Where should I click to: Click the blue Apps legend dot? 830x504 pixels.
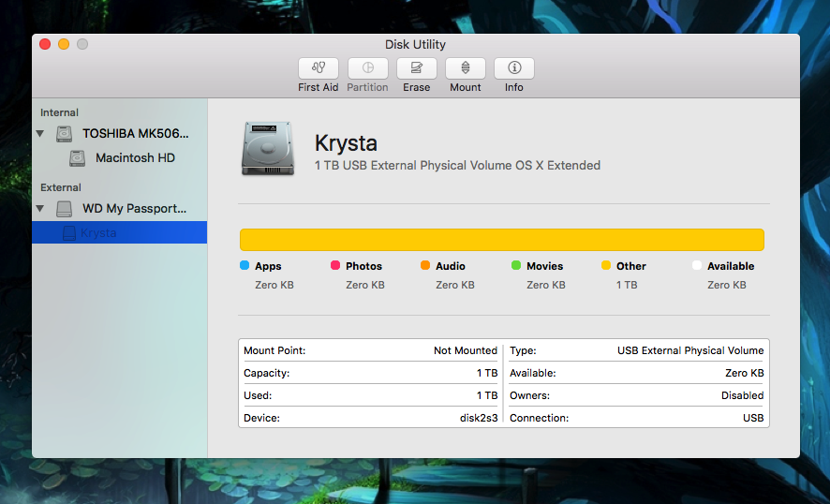coord(245,266)
